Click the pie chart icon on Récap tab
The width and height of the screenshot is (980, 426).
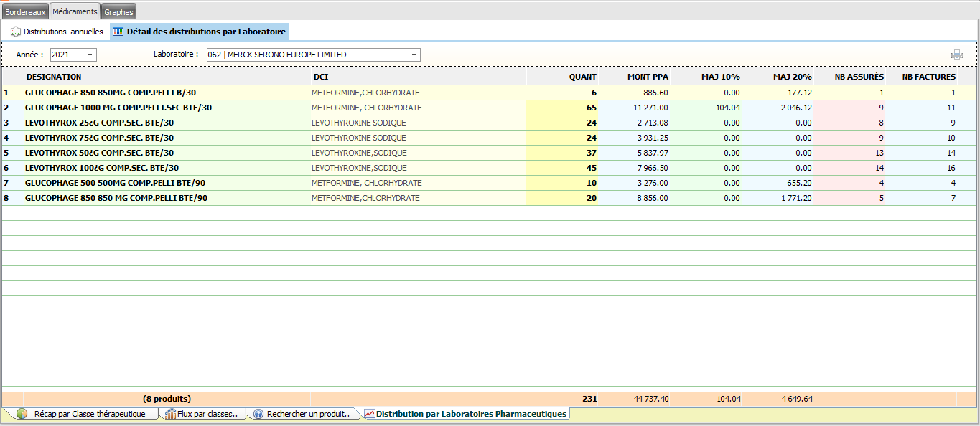point(22,414)
